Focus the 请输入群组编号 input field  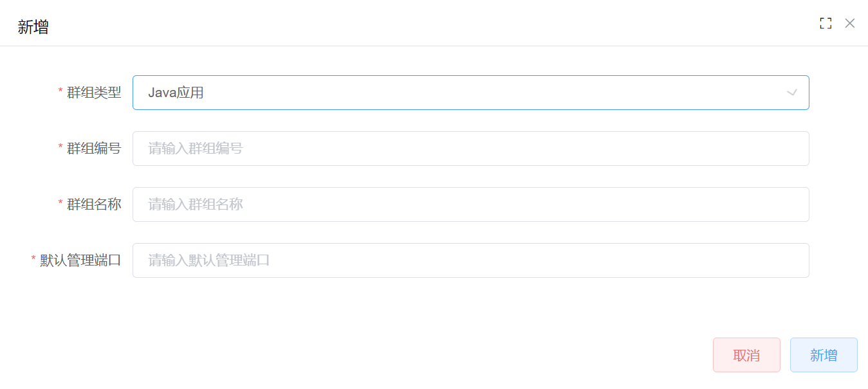coord(470,149)
